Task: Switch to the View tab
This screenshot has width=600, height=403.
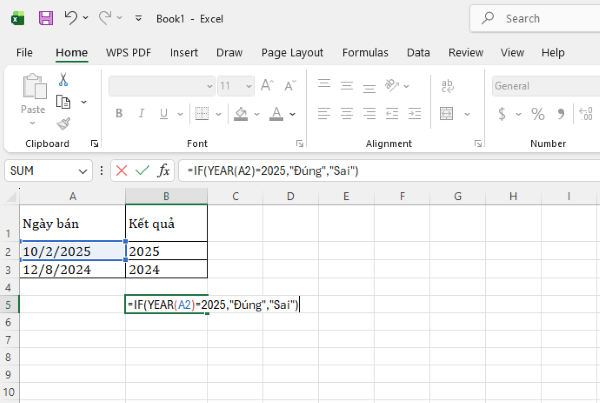Action: [x=512, y=52]
